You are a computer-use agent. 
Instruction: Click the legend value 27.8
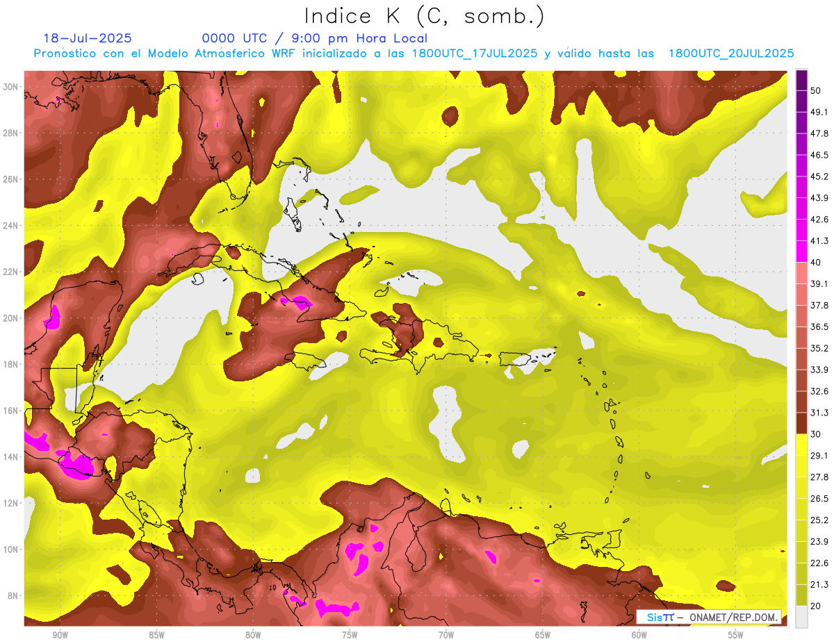(x=819, y=477)
